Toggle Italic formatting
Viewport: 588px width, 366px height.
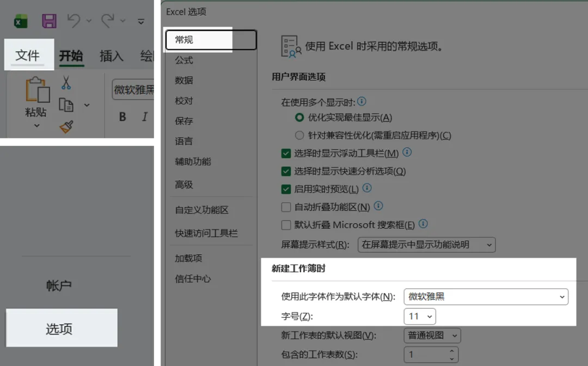145,117
